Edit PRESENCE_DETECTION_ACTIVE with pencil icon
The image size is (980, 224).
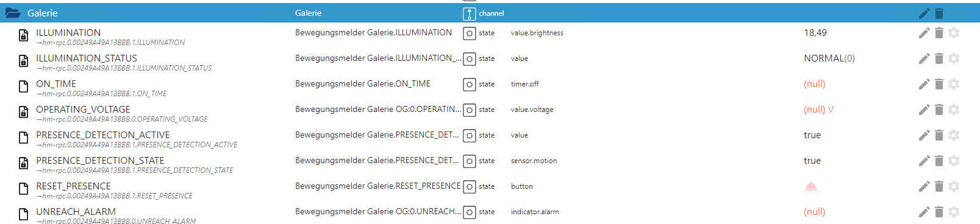[924, 135]
